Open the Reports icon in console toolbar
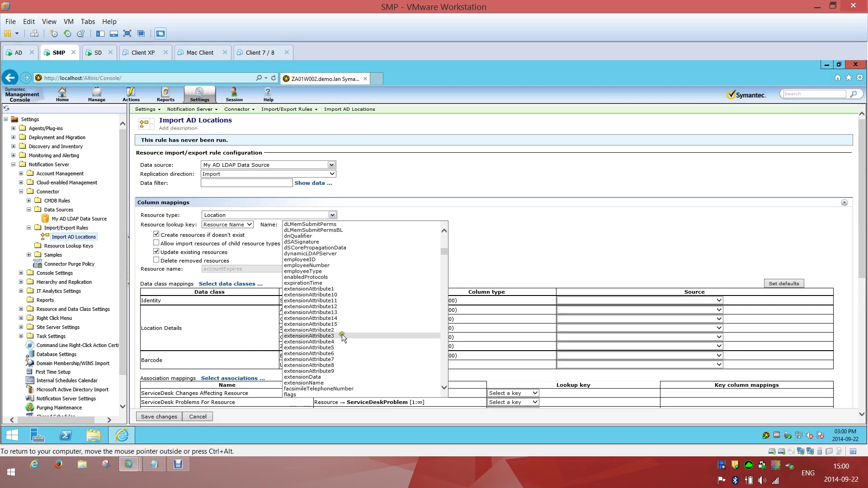Screen dimensions: 868x488 [165, 94]
